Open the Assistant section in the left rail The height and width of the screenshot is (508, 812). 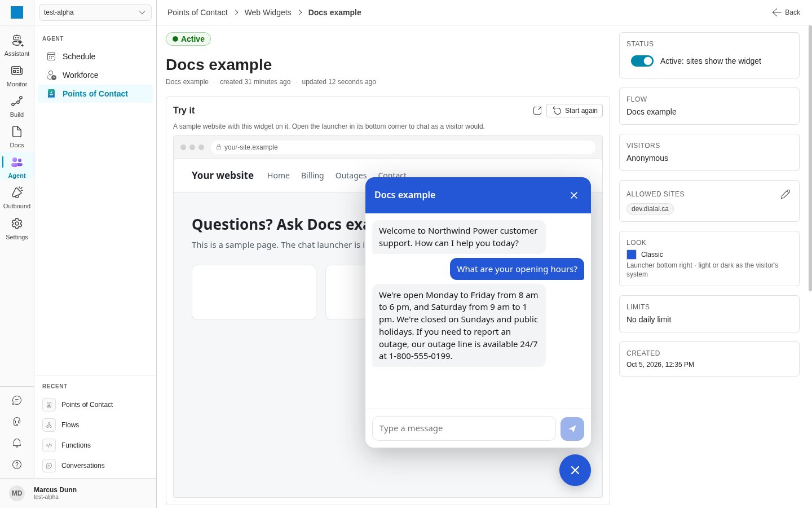pos(17,45)
